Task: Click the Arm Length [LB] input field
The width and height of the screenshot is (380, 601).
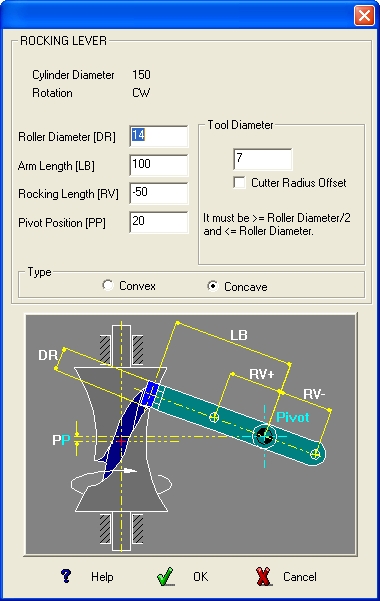Action: pos(159,165)
